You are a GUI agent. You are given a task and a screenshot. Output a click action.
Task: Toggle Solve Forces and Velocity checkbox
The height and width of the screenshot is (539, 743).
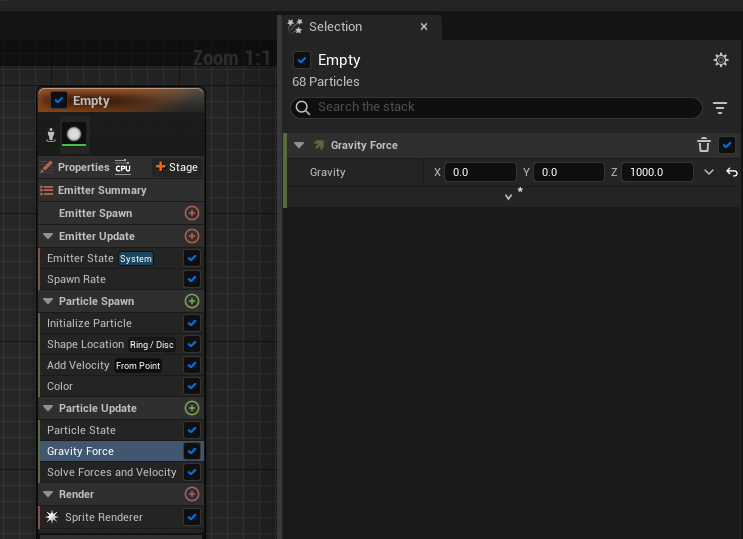coord(192,472)
